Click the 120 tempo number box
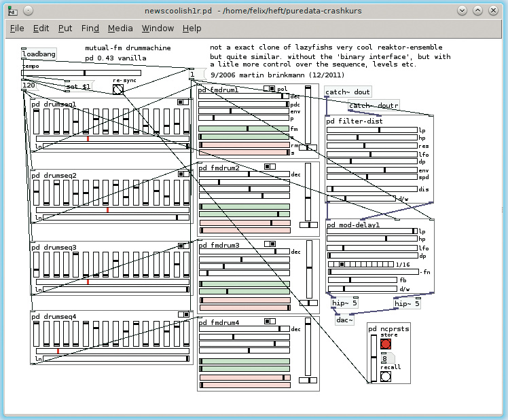Screen dimensions: 508x420 (x=30, y=85)
